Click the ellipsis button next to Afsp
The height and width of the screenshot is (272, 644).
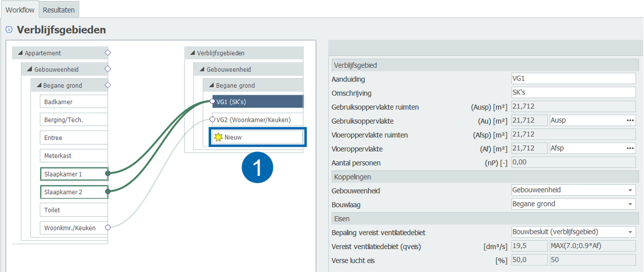[x=630, y=149]
